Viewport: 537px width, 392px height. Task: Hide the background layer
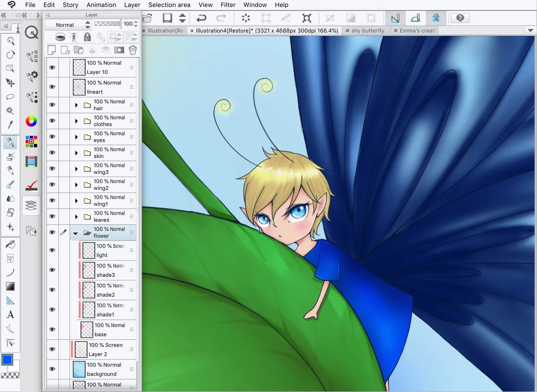tap(52, 369)
